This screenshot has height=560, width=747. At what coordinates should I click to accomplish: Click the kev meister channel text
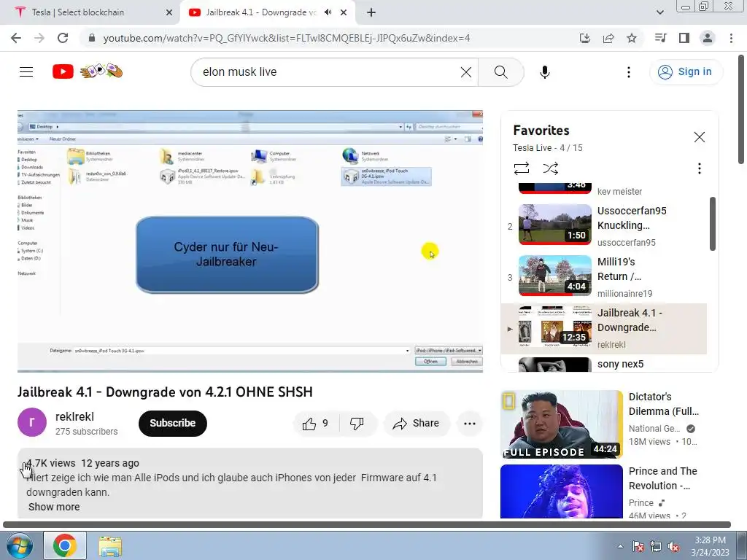tap(619, 192)
